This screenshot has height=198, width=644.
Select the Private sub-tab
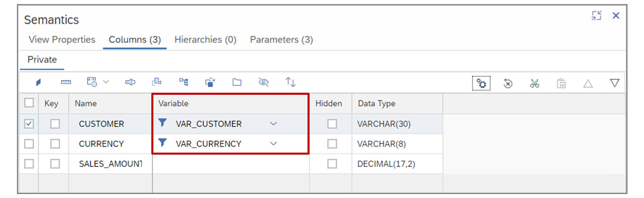click(42, 60)
